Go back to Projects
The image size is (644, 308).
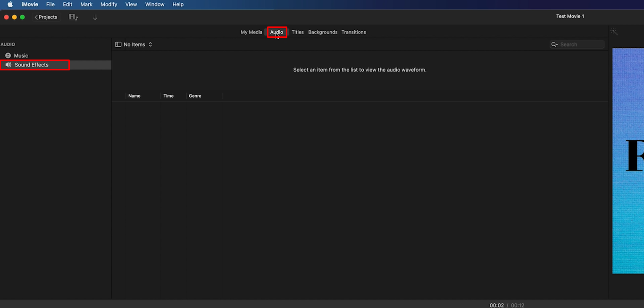click(x=46, y=17)
